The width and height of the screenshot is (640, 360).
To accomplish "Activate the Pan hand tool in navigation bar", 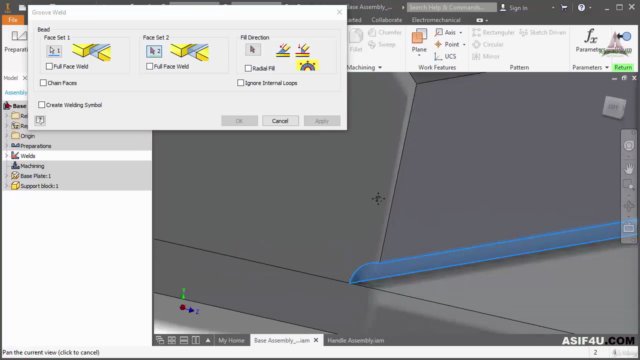I will pos(629,168).
